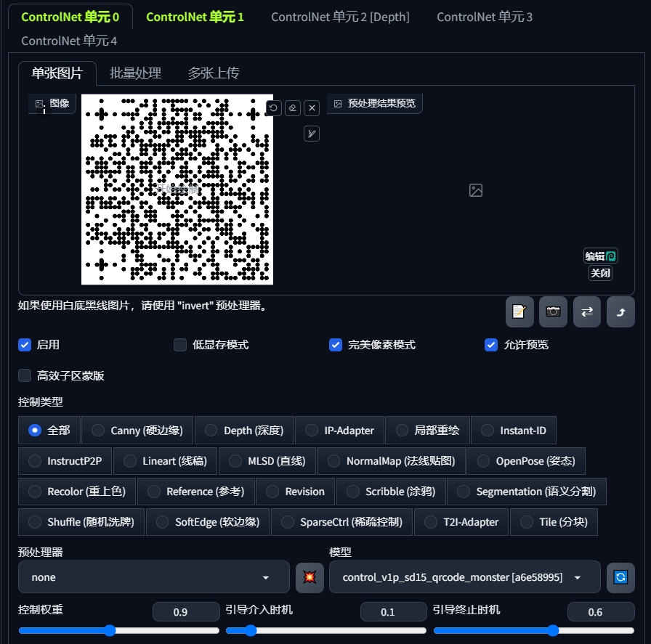
Task: Click the 引导终止时机 value field showing 0.6
Action: pyautogui.click(x=601, y=612)
